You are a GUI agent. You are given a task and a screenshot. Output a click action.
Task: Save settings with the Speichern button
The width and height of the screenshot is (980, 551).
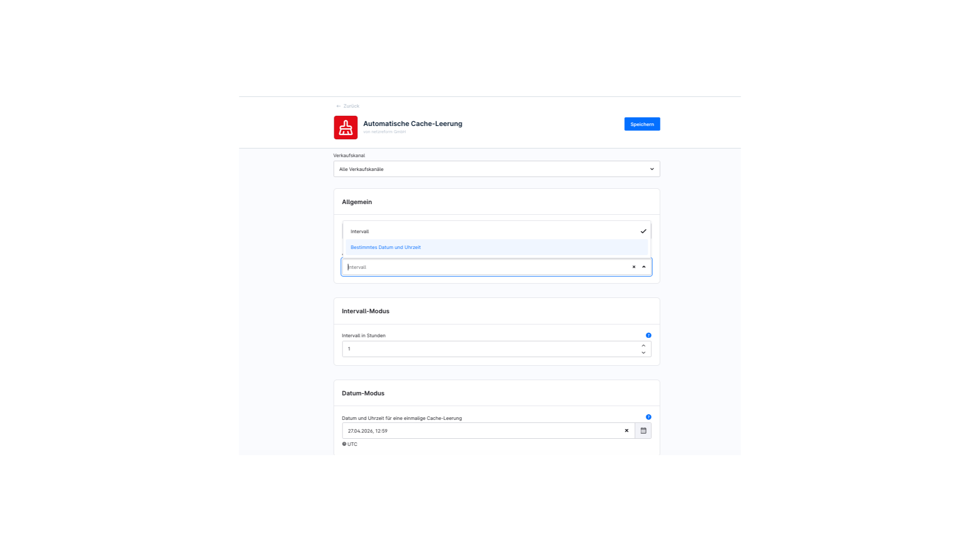(x=642, y=124)
